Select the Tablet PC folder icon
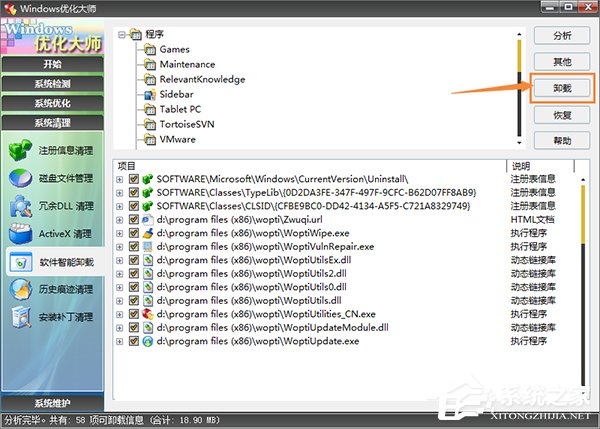Viewport: 600px width, 429px height. coord(150,109)
